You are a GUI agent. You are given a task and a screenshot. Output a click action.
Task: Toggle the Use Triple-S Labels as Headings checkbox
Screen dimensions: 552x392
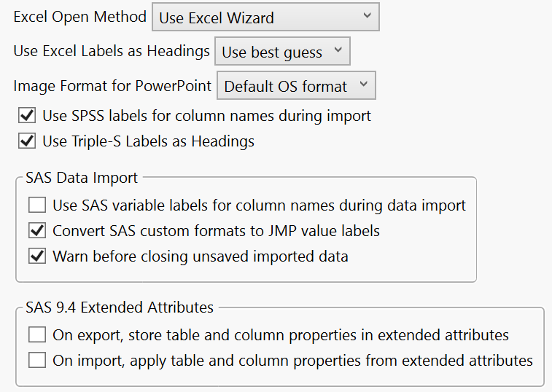(x=27, y=141)
